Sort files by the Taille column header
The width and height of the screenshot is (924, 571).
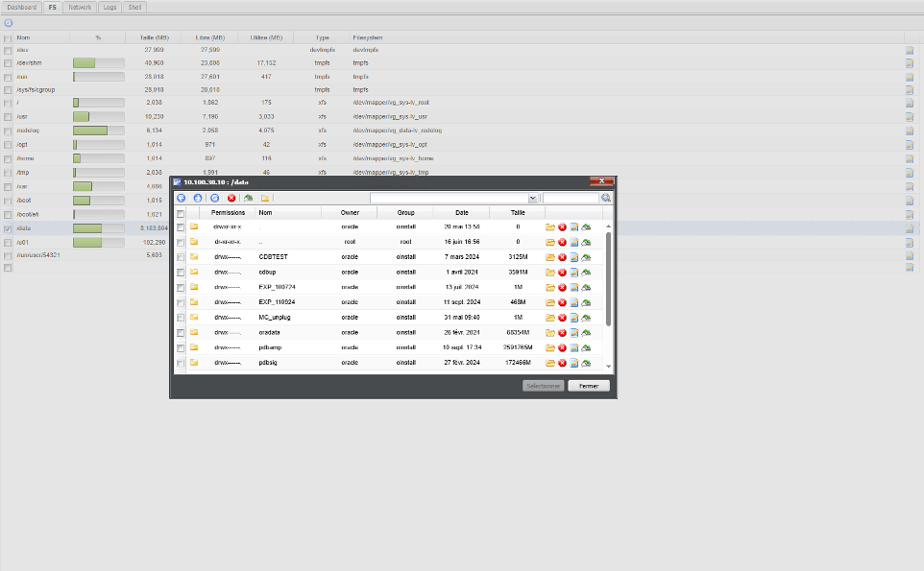point(518,213)
